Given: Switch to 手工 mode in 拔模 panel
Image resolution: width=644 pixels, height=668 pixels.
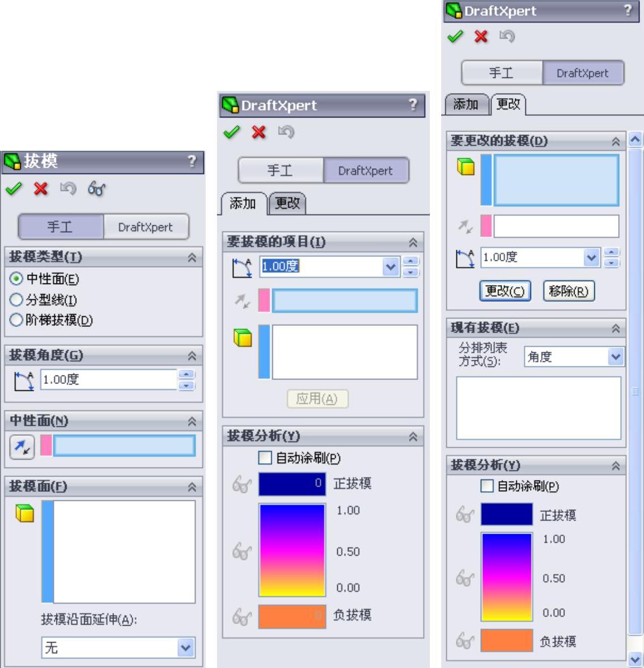Looking at the screenshot, I should point(61,226).
